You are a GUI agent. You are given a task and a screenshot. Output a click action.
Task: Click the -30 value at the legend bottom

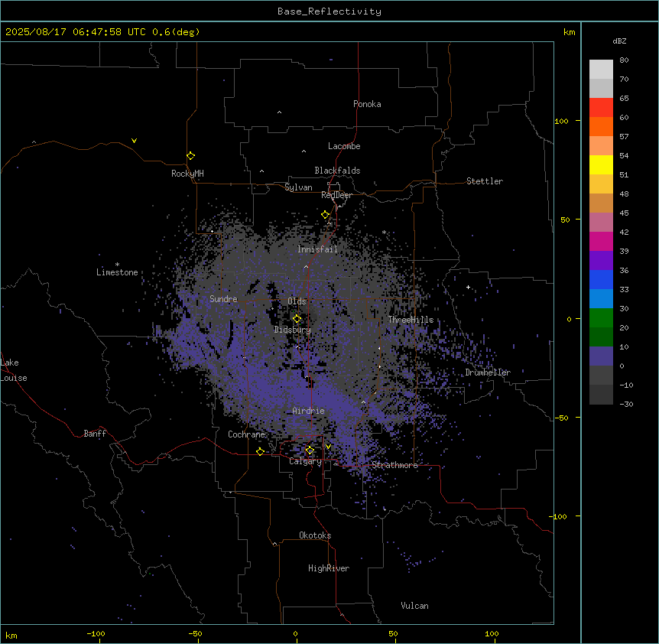626,404
